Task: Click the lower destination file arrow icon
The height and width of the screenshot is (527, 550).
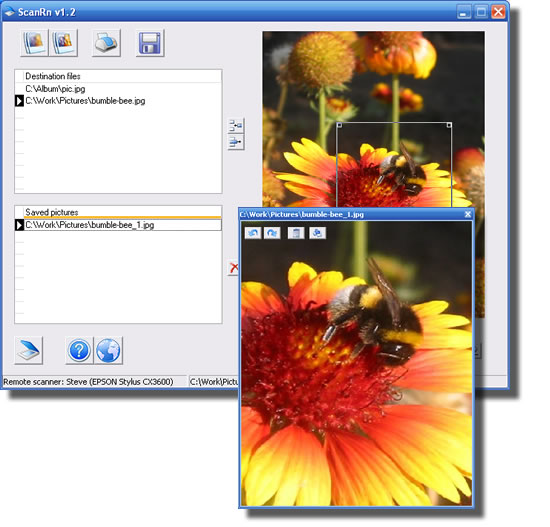Action: 236,142
